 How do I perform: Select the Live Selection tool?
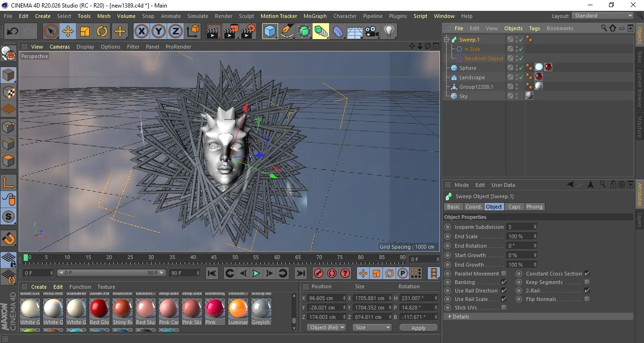[x=51, y=32]
